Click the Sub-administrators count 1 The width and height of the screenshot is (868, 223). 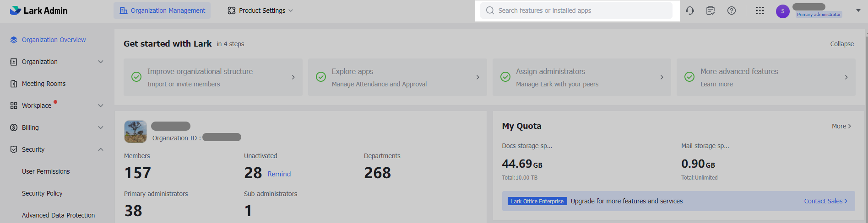pos(248,211)
